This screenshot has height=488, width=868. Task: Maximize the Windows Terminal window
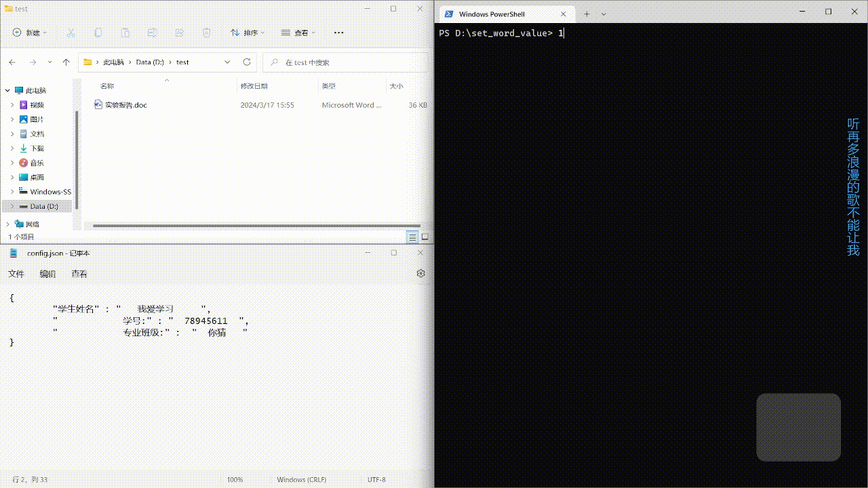(828, 12)
